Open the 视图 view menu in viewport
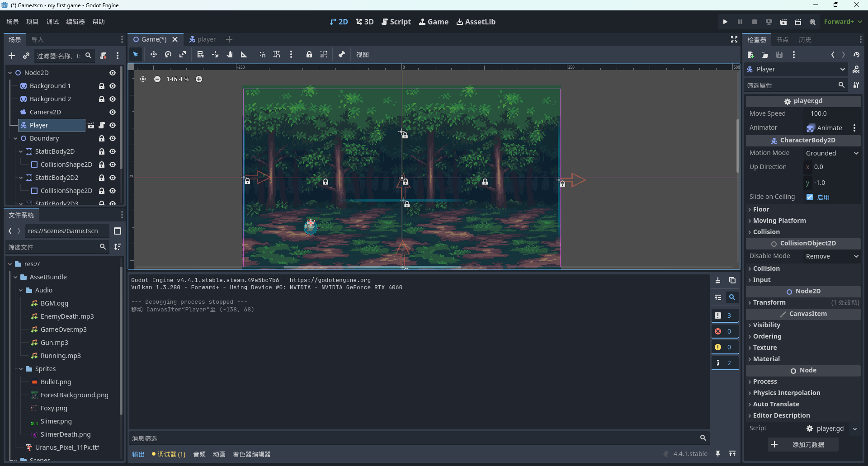868x466 pixels. click(x=363, y=55)
